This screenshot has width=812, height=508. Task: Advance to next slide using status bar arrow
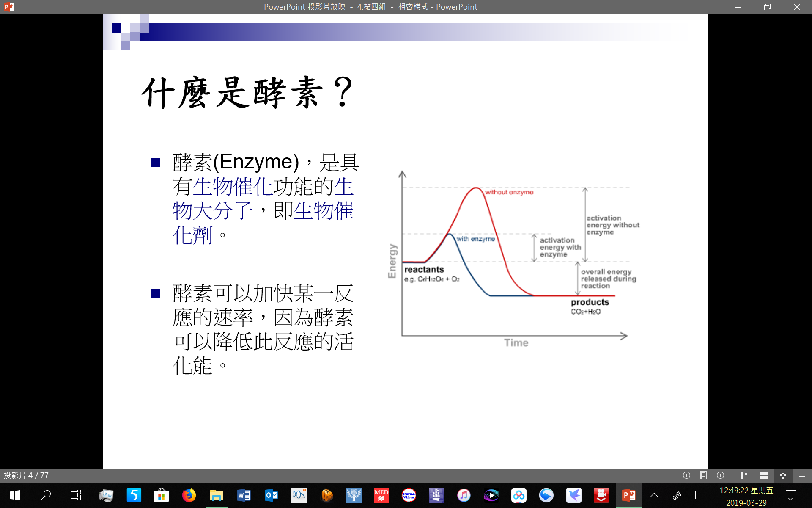(721, 475)
